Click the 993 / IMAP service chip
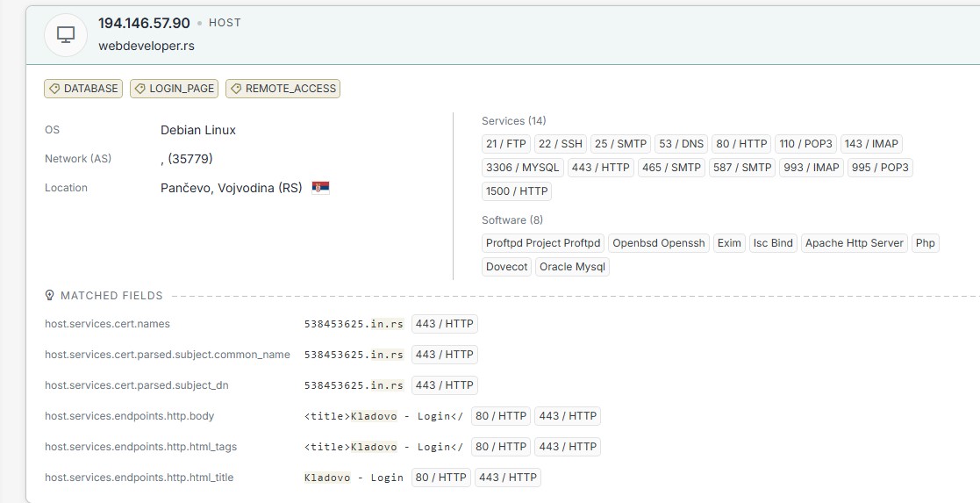The width and height of the screenshot is (980, 503). click(x=812, y=168)
